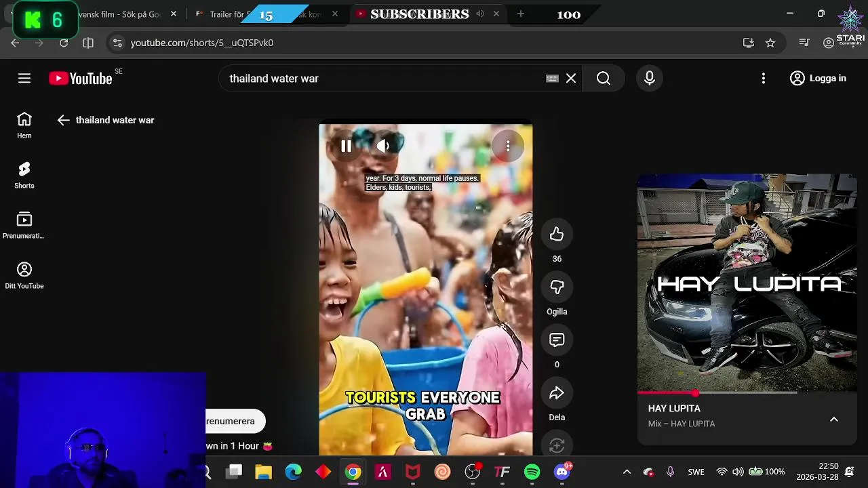Open Discord from the taskbar
This screenshot has height=488, width=868.
(x=562, y=472)
